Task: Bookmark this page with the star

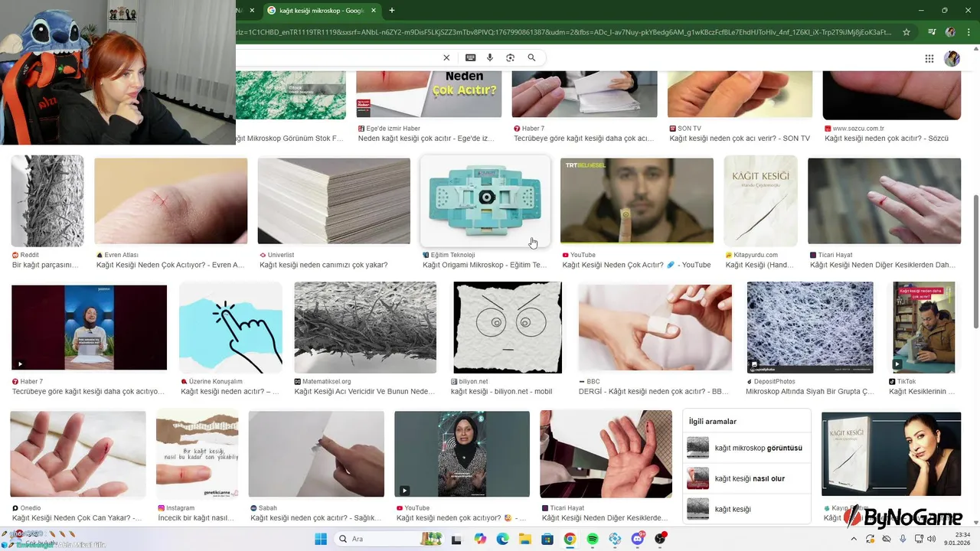Action: tap(906, 32)
